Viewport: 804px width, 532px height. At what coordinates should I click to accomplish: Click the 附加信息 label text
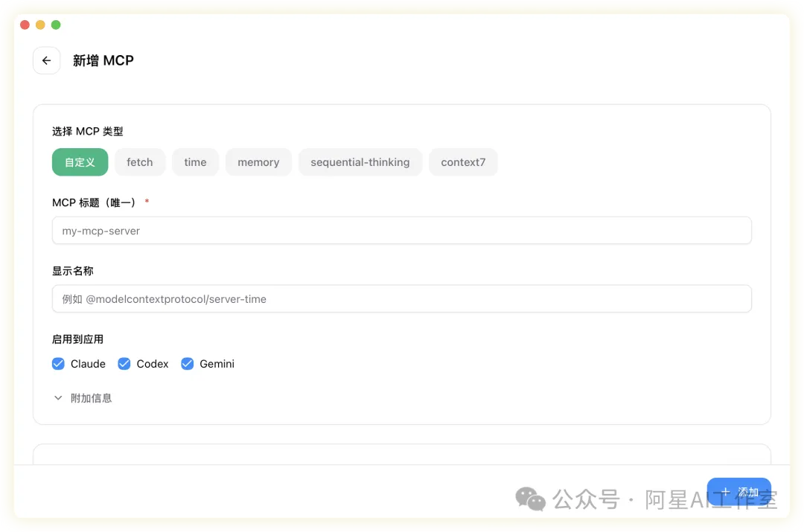pyautogui.click(x=91, y=398)
